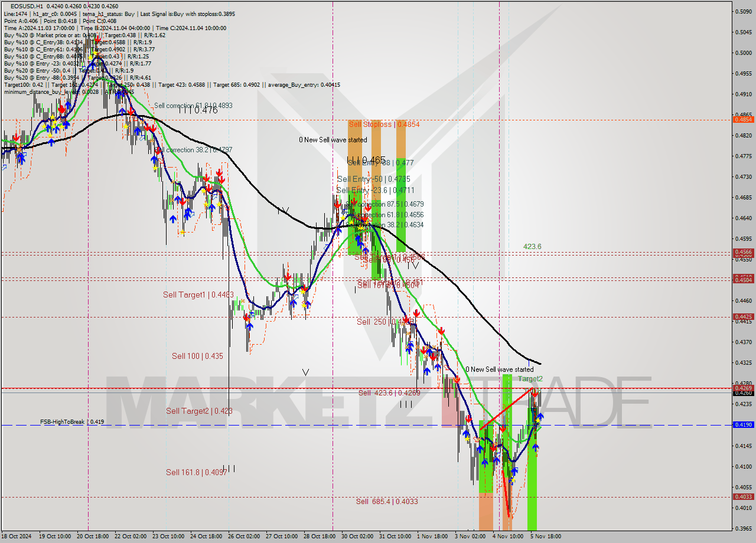756x543 pixels.
Task: Click the 'average_Buy_entry: 0.40415' text
Action: point(305,84)
